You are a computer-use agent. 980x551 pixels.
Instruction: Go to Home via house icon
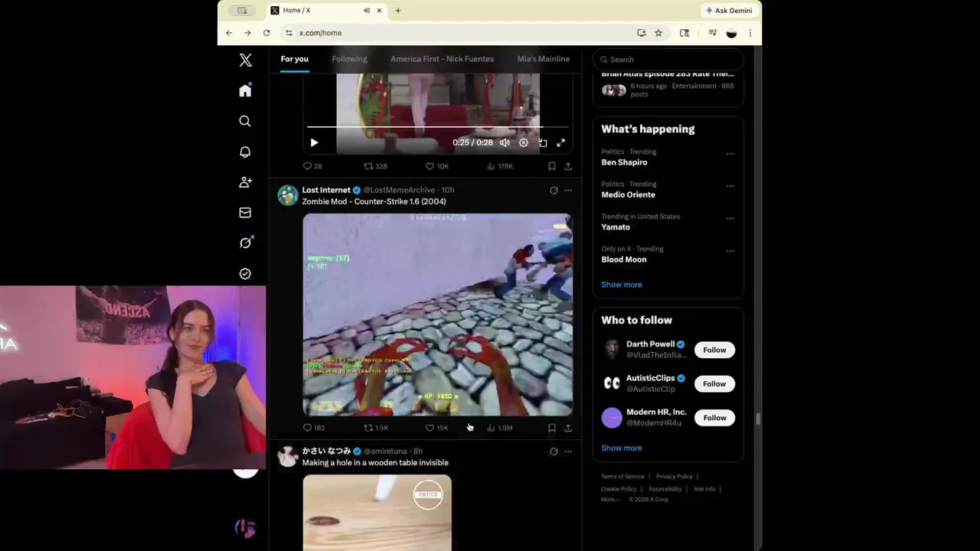(x=245, y=90)
